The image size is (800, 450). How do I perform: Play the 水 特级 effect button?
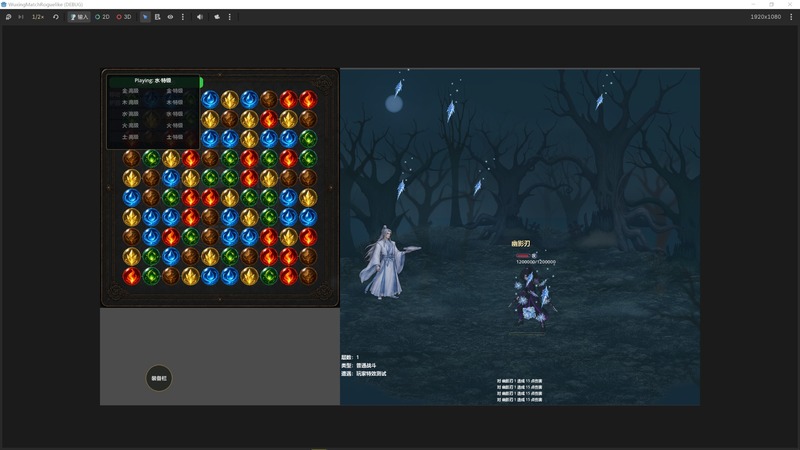pyautogui.click(x=174, y=114)
